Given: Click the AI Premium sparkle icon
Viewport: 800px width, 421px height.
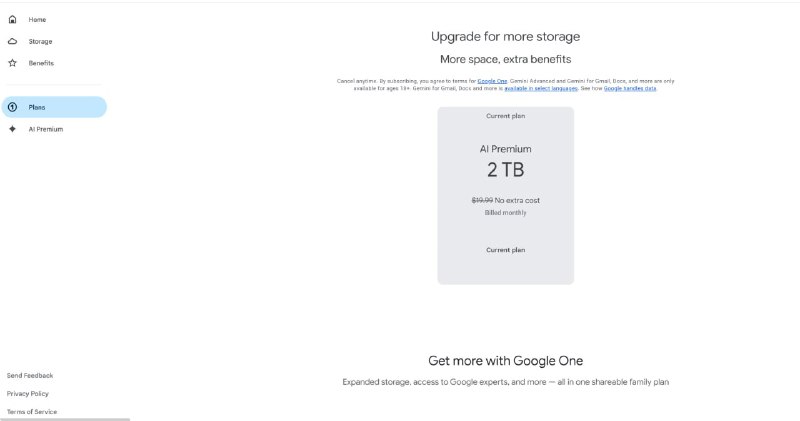Looking at the screenshot, I should point(12,129).
